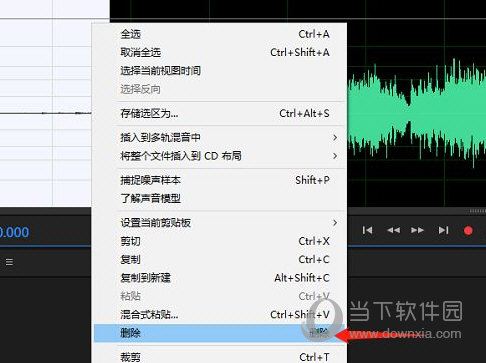Open 混合式粘贴... menu entry
Screen dimensions: 486x363
click(x=220, y=314)
